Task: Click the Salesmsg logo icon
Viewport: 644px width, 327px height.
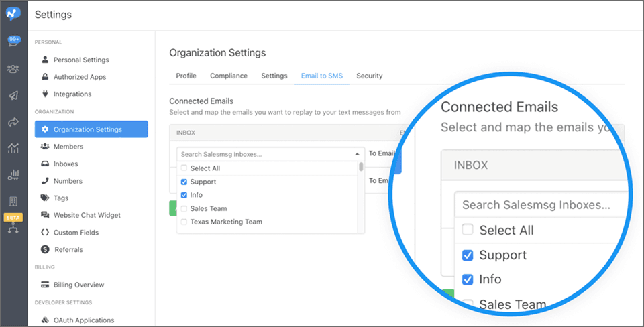Action: pyautogui.click(x=13, y=14)
